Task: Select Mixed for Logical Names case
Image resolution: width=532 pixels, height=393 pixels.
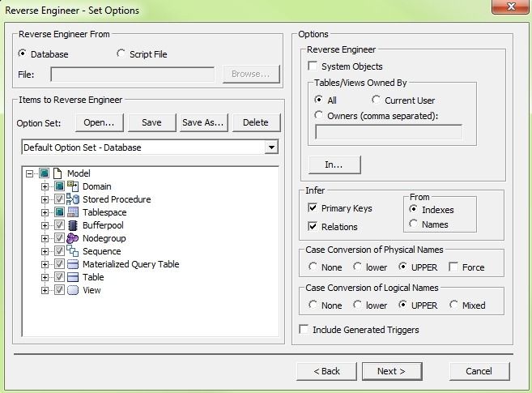Action: tap(453, 305)
